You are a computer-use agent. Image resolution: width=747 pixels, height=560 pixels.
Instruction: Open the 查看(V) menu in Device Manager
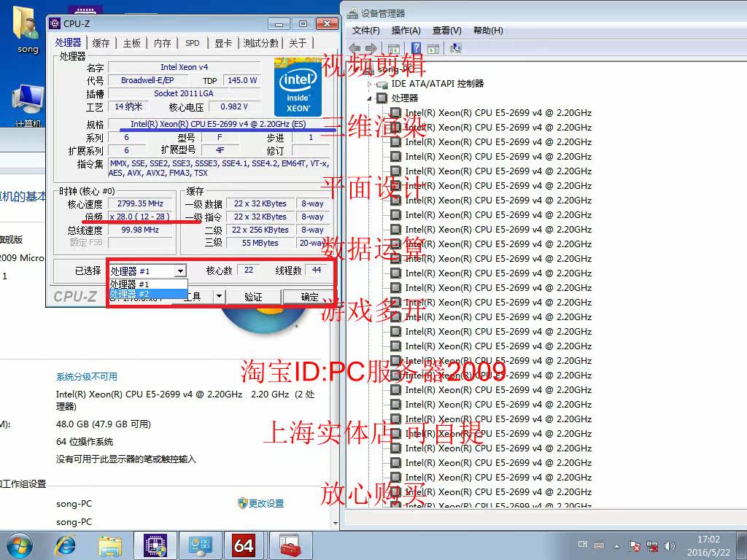pos(447,31)
